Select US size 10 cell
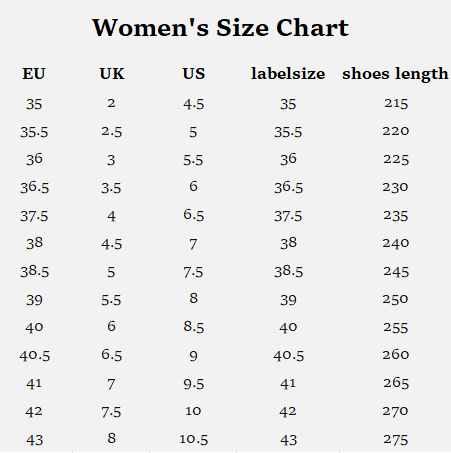This screenshot has width=451, height=453. (193, 411)
